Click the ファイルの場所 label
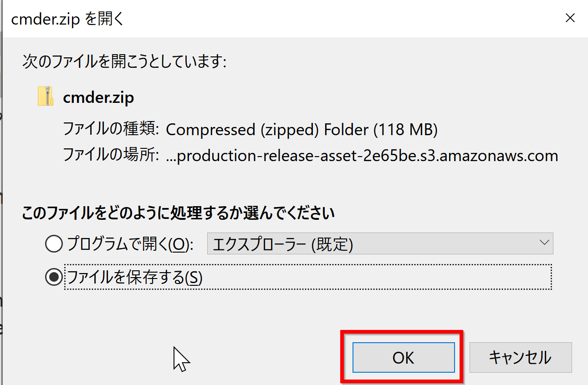The height and width of the screenshot is (385, 588). (x=111, y=156)
